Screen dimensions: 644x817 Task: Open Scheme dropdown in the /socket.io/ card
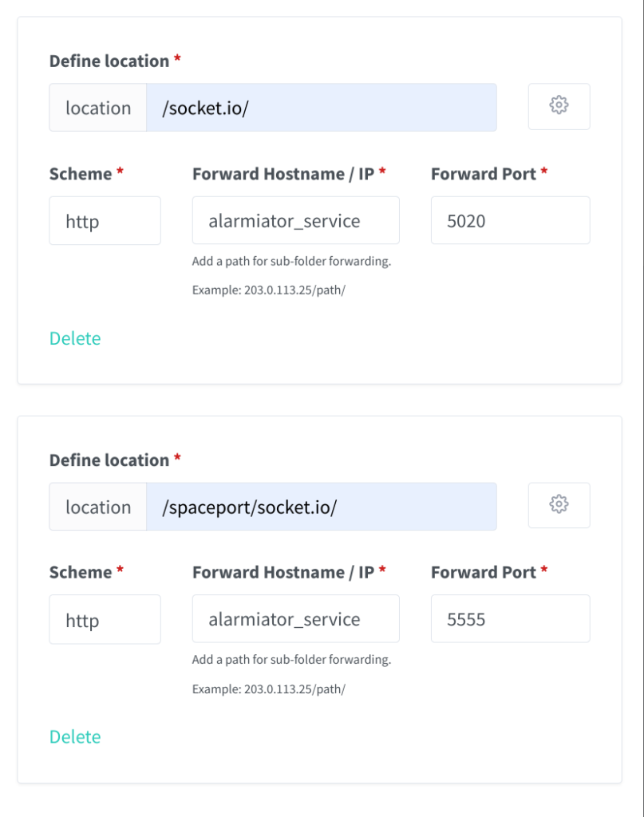(105, 221)
